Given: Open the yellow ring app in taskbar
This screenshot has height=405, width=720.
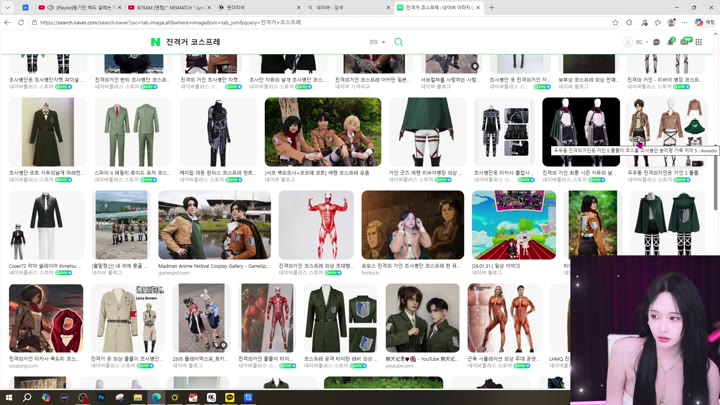Looking at the screenshot, I should pyautogui.click(x=174, y=397).
